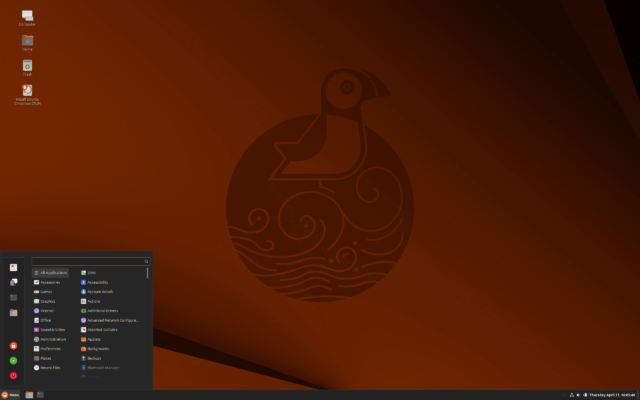
Task: Open the Computer desktop icon
Action: click(x=27, y=18)
